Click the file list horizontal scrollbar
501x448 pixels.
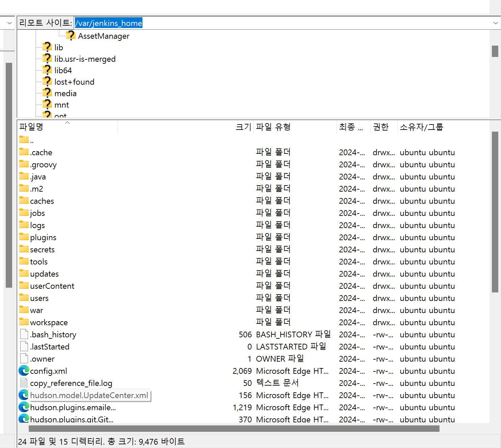pyautogui.click(x=234, y=428)
